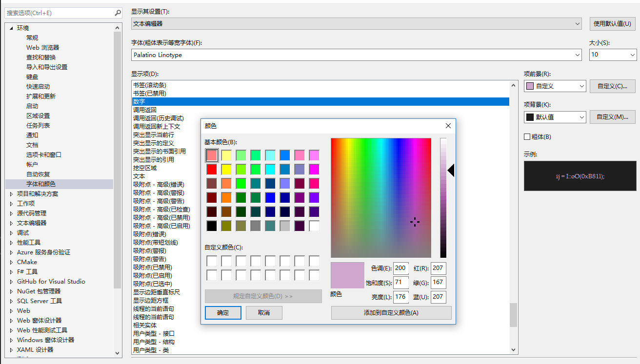Select 相关实体 display item

(145, 325)
